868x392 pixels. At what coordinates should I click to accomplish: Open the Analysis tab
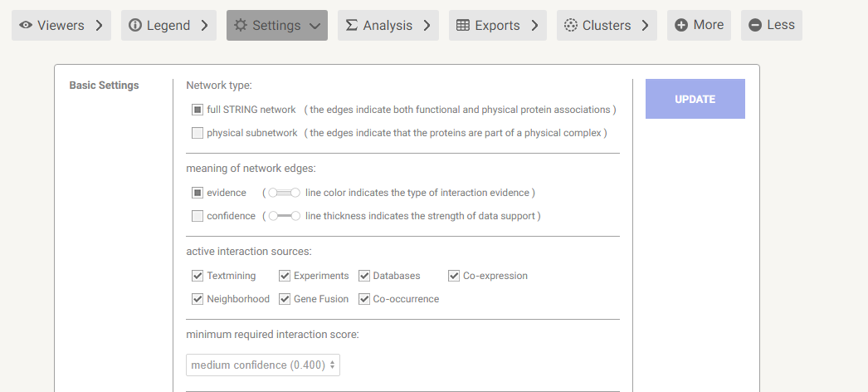[x=388, y=26]
